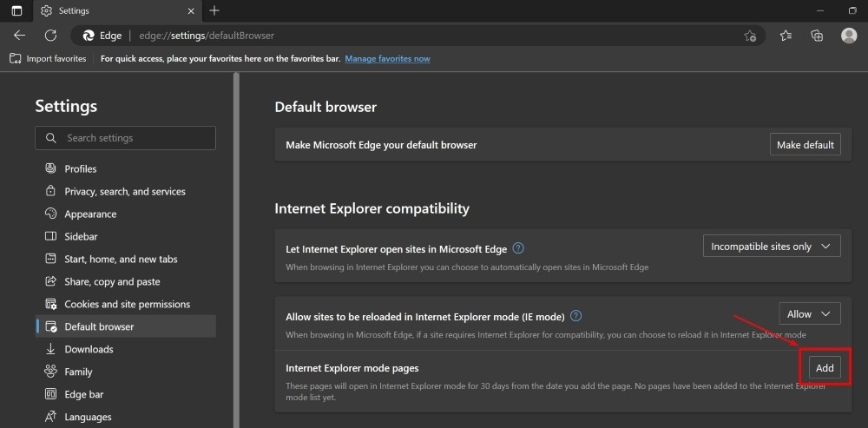This screenshot has height=428, width=868.
Task: Open Downloads settings
Action: [126, 349]
